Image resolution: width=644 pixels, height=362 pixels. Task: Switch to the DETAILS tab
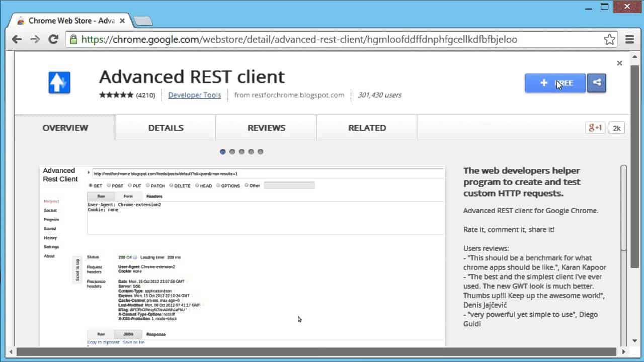tap(165, 127)
